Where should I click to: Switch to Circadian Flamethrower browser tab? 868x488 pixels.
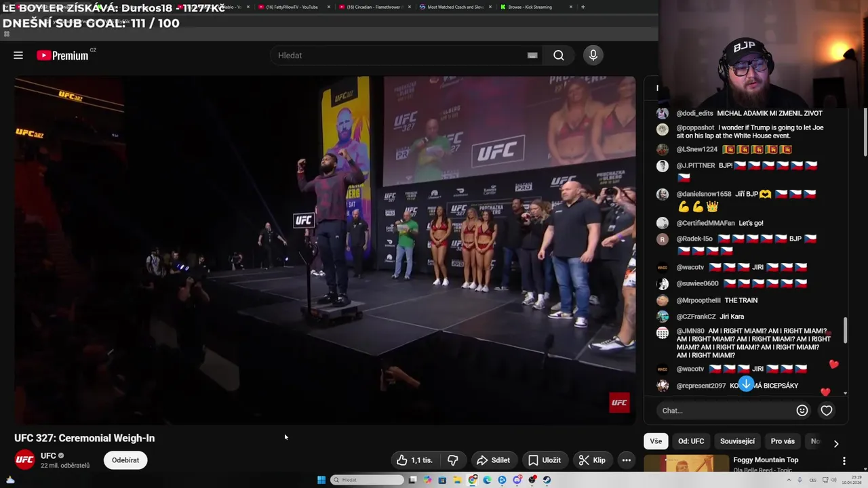(375, 7)
